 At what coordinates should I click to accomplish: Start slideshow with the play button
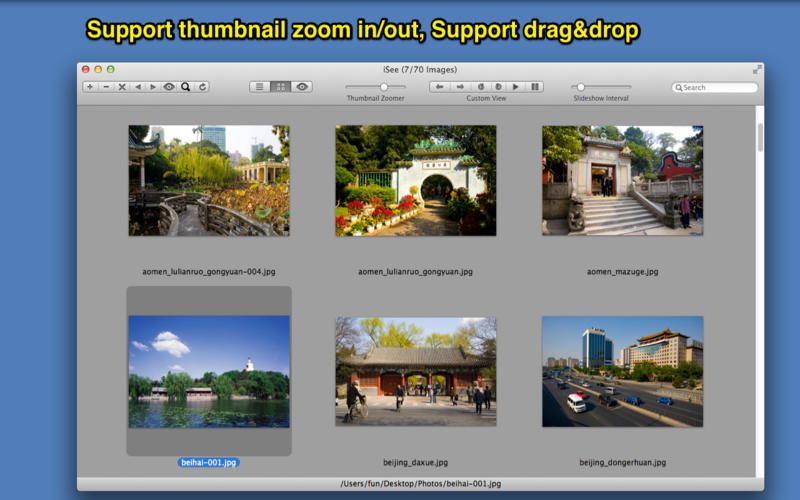coord(516,87)
